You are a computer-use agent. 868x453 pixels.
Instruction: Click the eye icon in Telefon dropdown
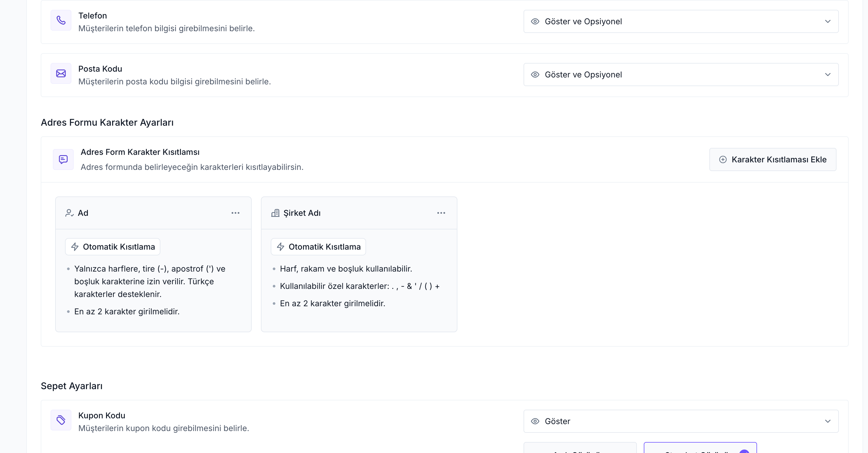535,22
